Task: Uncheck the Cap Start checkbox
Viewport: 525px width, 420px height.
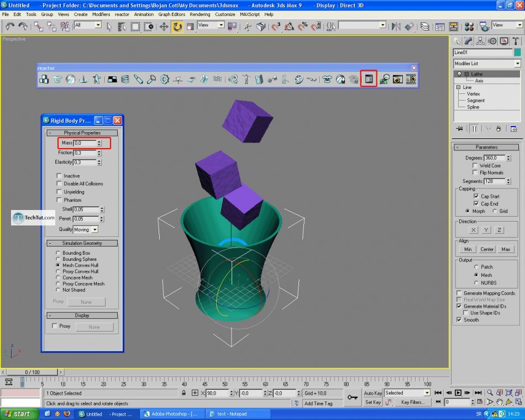Action: tap(476, 196)
